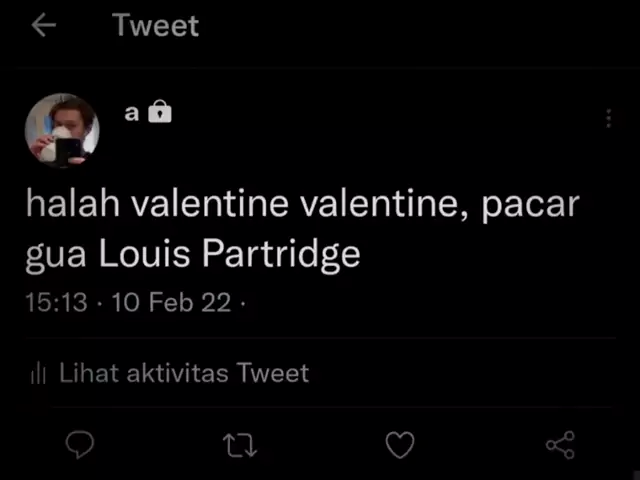
Task: Click the username "a"
Action: click(x=132, y=113)
